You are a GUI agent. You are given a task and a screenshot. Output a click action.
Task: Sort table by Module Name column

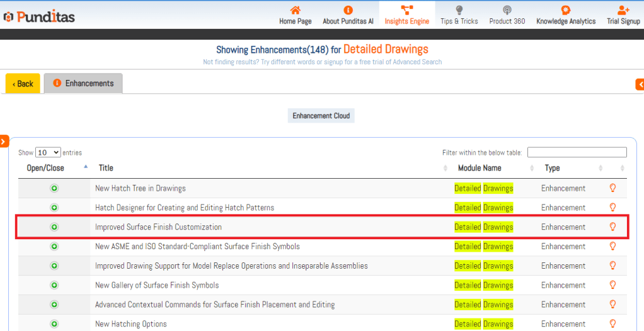pos(480,168)
